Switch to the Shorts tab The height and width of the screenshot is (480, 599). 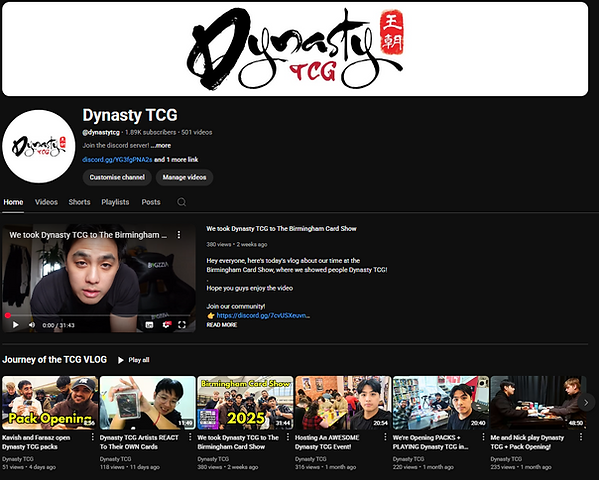pos(79,202)
